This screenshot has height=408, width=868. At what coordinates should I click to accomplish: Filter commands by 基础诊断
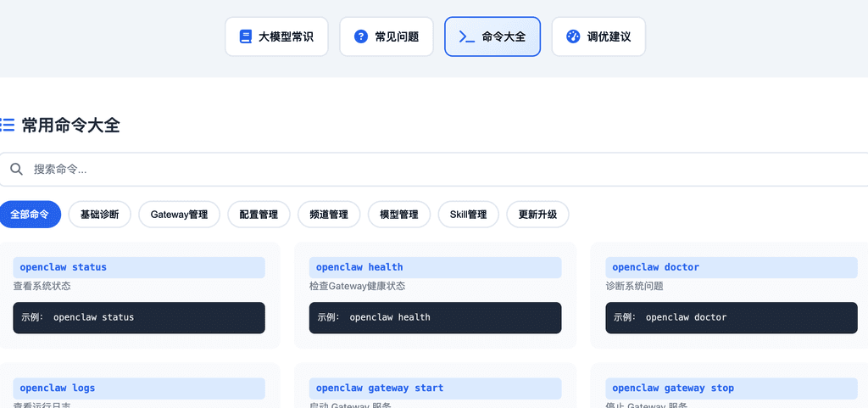(x=100, y=215)
